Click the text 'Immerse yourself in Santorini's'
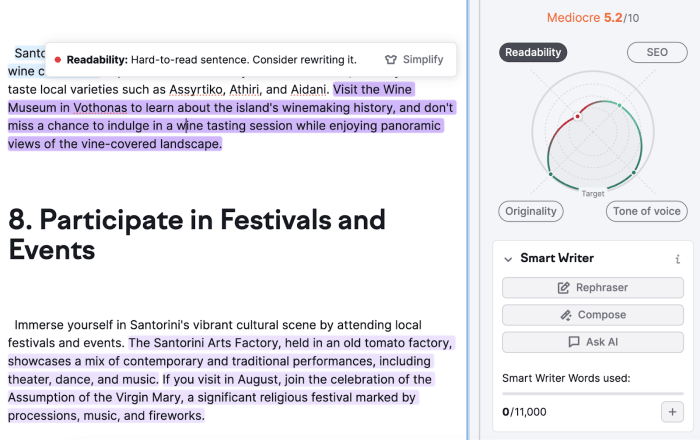The image size is (700, 440). coord(104,325)
